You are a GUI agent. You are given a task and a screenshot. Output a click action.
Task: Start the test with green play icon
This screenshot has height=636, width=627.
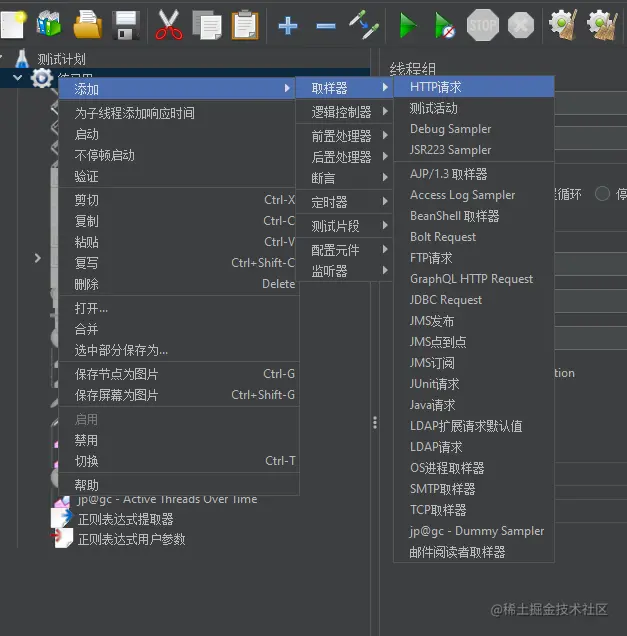tap(407, 25)
